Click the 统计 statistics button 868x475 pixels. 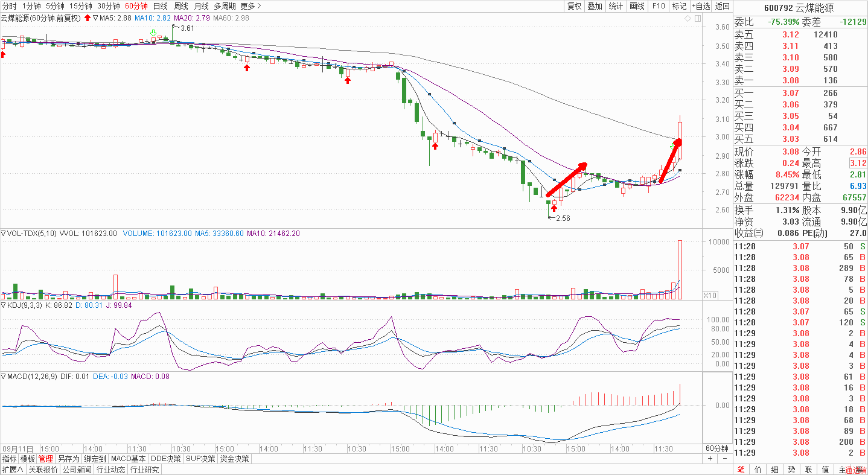click(616, 6)
